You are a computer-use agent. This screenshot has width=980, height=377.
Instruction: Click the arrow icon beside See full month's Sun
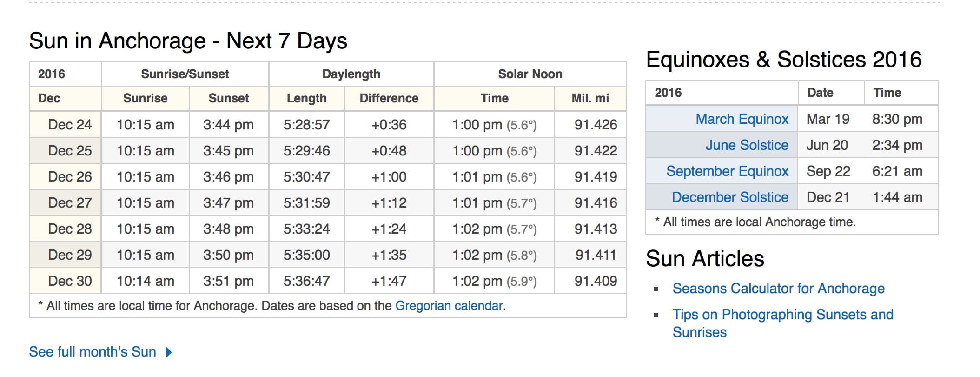[x=169, y=352]
